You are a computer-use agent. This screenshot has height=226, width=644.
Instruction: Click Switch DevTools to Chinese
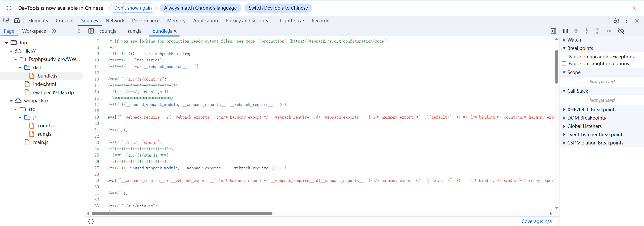(278, 8)
